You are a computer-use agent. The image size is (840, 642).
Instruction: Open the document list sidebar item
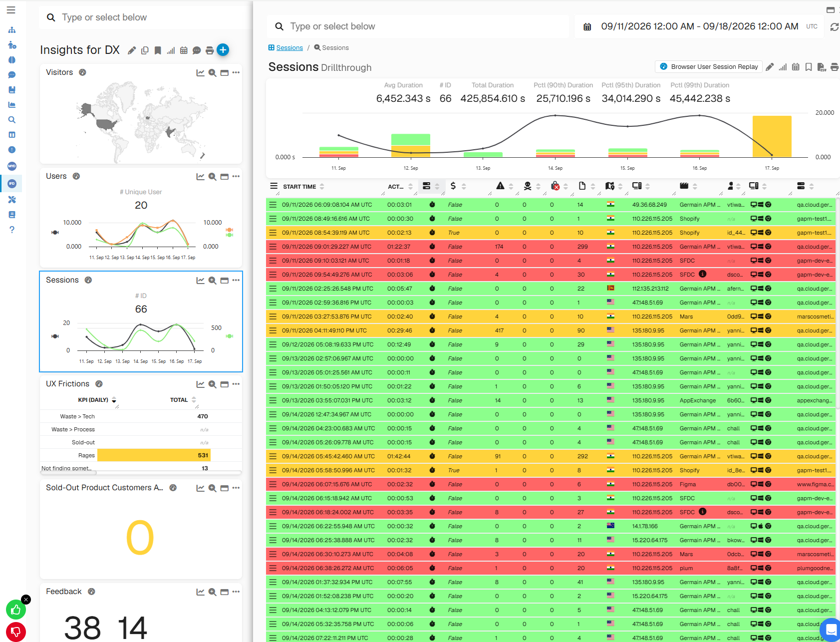coord(12,215)
